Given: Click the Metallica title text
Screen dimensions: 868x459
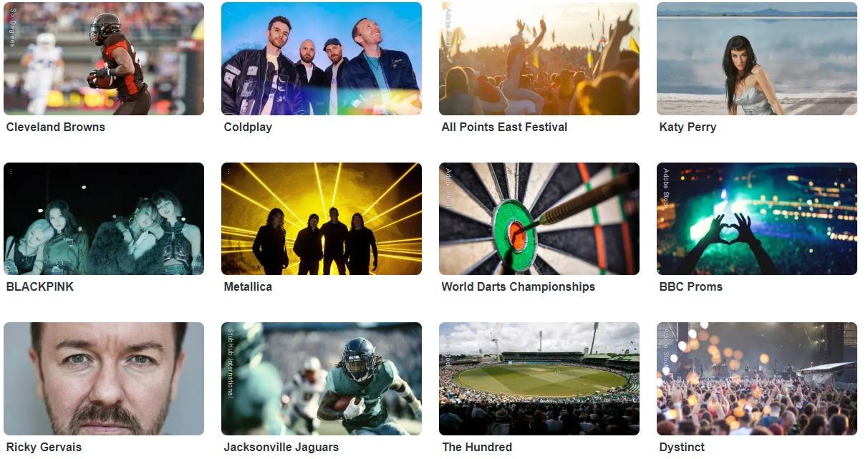Looking at the screenshot, I should (x=248, y=286).
